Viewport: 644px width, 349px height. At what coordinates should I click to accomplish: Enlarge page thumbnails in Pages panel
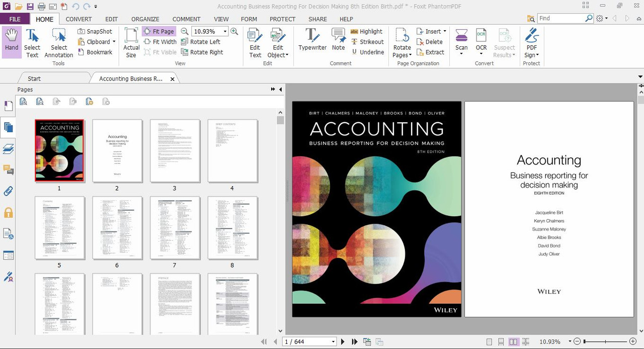23,101
